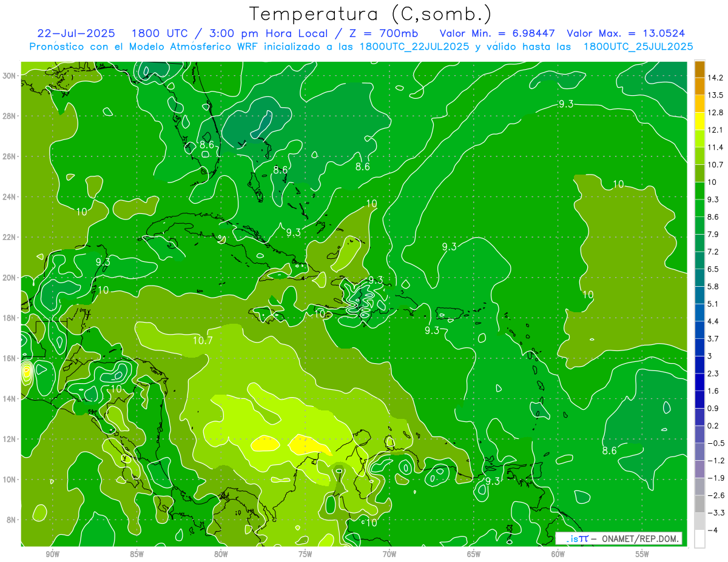728x562 pixels.
Task: Click the 12.8 label on the color scale
Action: pyautogui.click(x=715, y=113)
